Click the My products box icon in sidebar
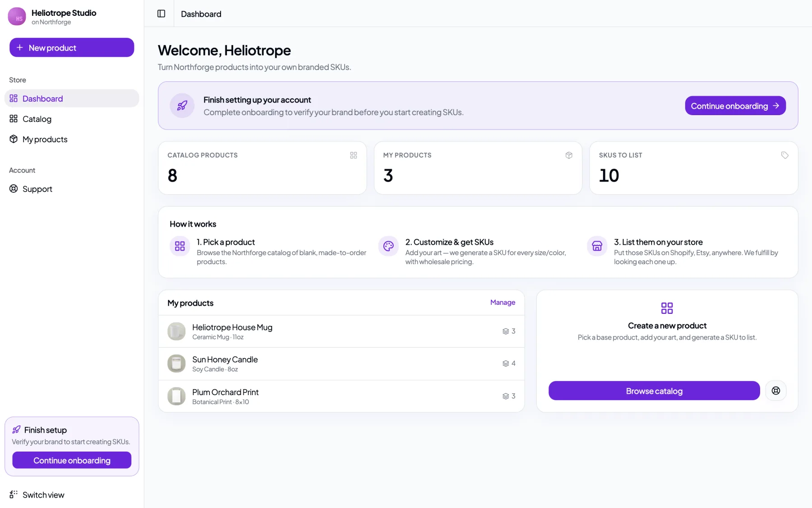The height and width of the screenshot is (508, 812). coord(14,139)
